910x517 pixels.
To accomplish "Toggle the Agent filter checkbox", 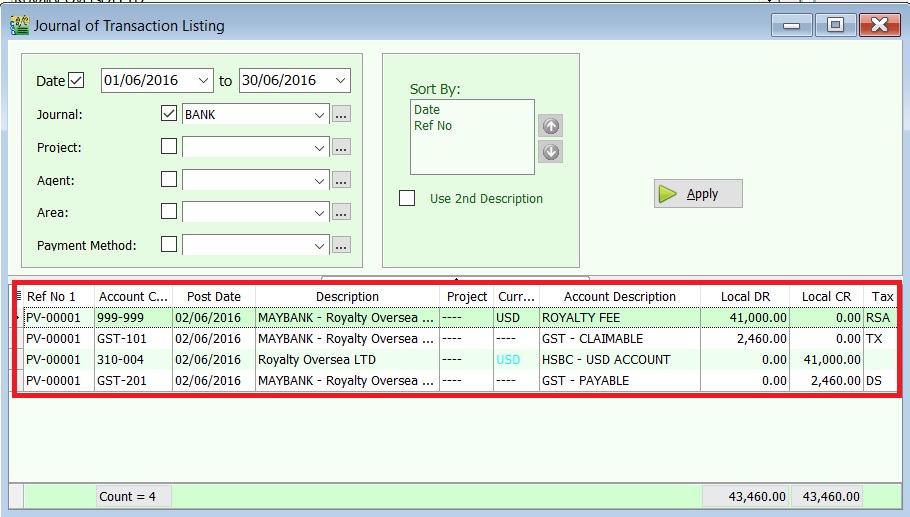I will (x=169, y=180).
